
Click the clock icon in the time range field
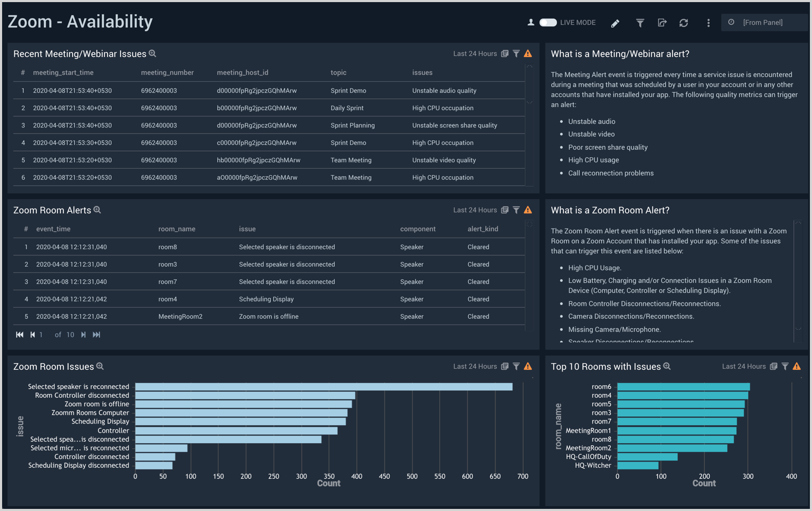(731, 23)
